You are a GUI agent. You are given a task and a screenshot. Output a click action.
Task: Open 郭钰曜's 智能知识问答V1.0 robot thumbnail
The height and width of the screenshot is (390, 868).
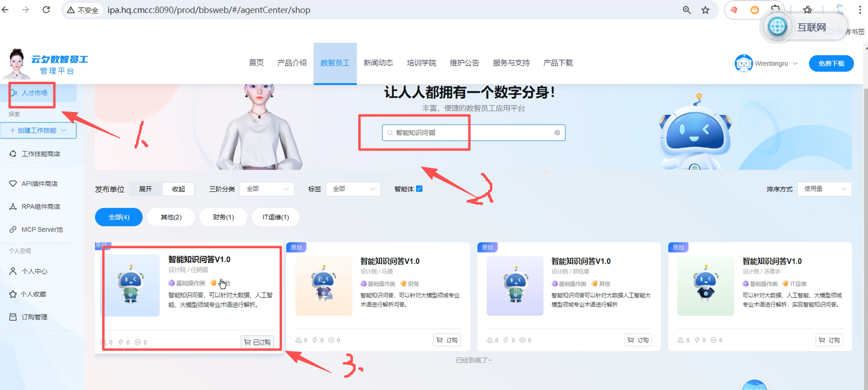pos(515,286)
